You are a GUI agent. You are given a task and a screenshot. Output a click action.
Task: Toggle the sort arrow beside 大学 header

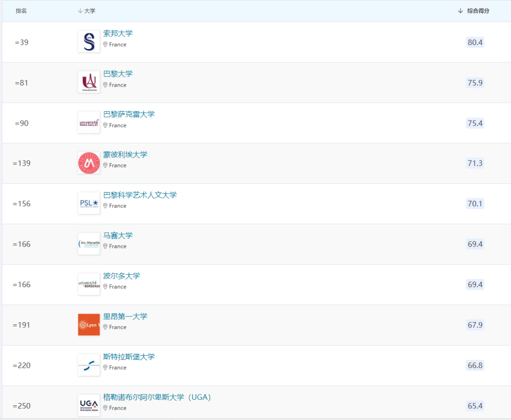pos(79,10)
